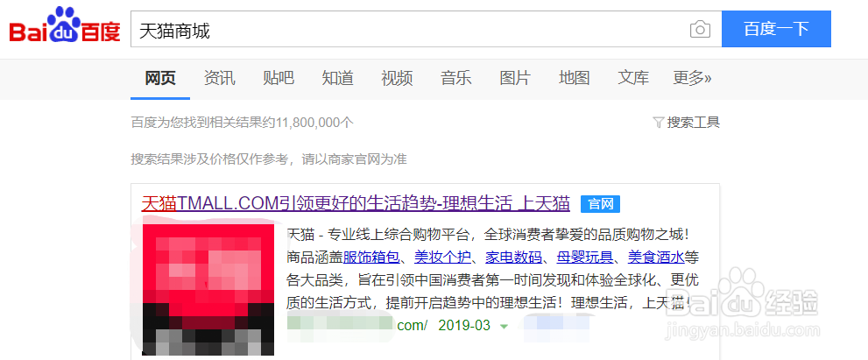Click the 官网 badge on Tmall result
Image resolution: width=868 pixels, height=360 pixels.
click(x=601, y=204)
